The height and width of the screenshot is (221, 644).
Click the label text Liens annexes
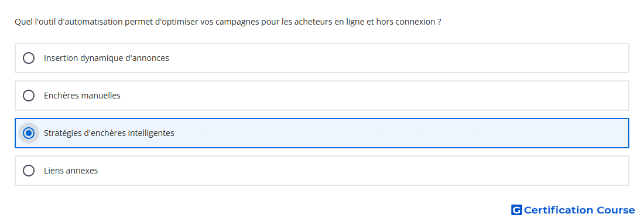71,171
